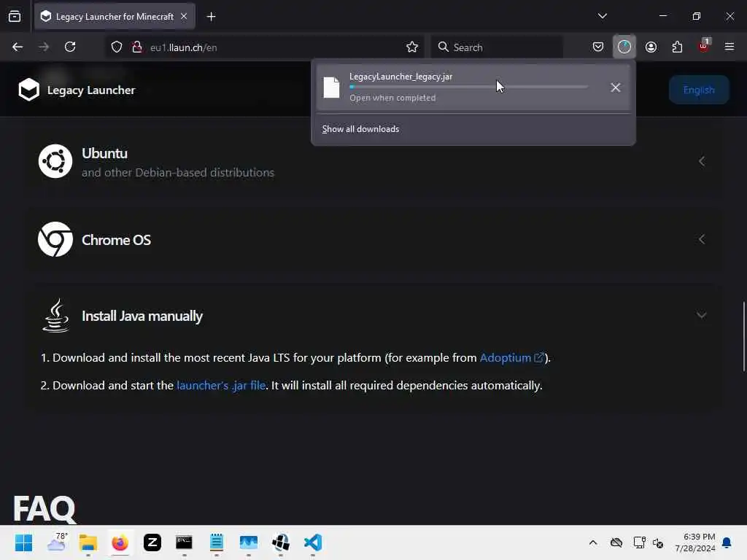Open the Adoptium link
Image resolution: width=747 pixels, height=560 pixels.
pyautogui.click(x=511, y=357)
